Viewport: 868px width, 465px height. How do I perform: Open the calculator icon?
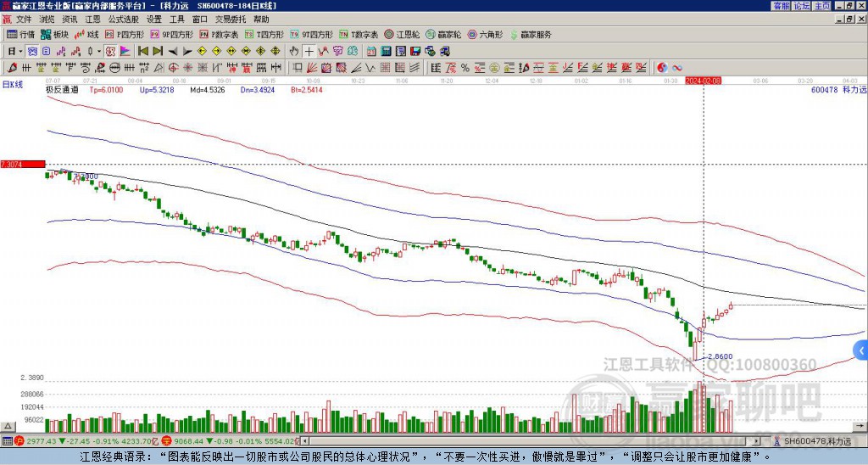(386, 52)
